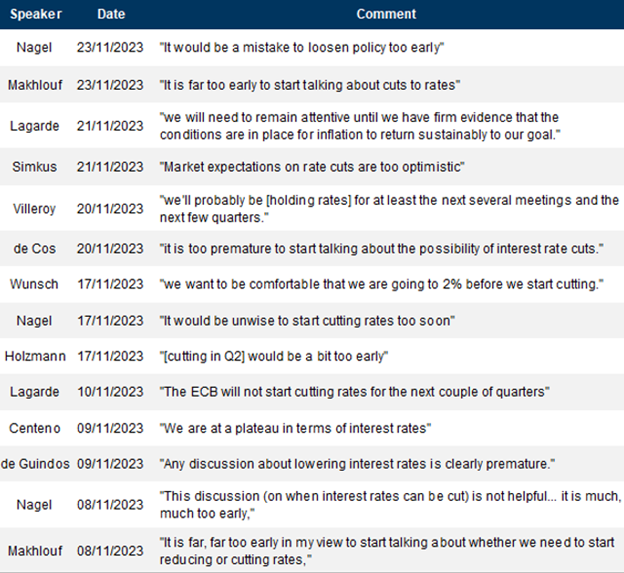This screenshot has height=573, width=624.
Task: Click de Guindos speaker name
Action: [35, 464]
